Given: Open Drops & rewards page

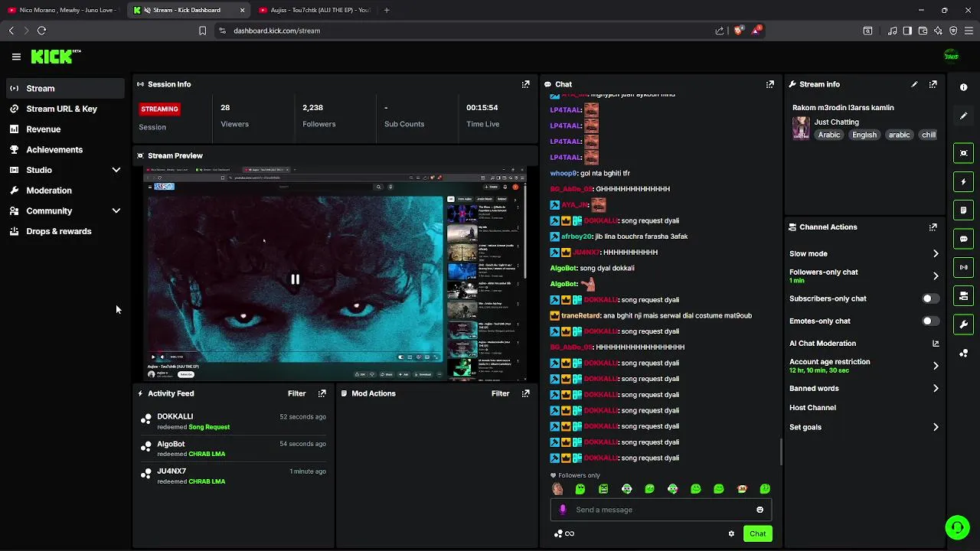Looking at the screenshot, I should pyautogui.click(x=64, y=231).
